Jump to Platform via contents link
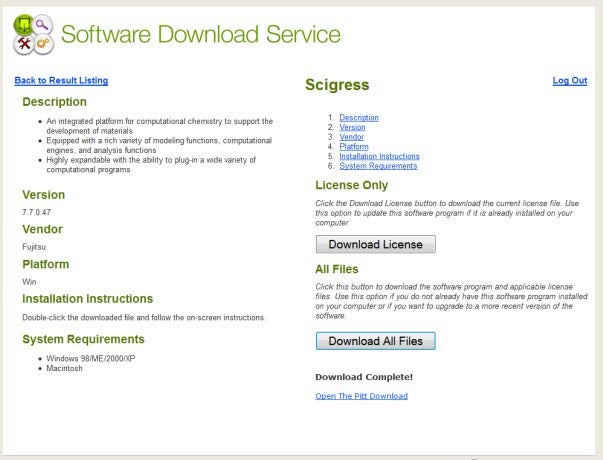This screenshot has height=460, width=603. (x=354, y=146)
